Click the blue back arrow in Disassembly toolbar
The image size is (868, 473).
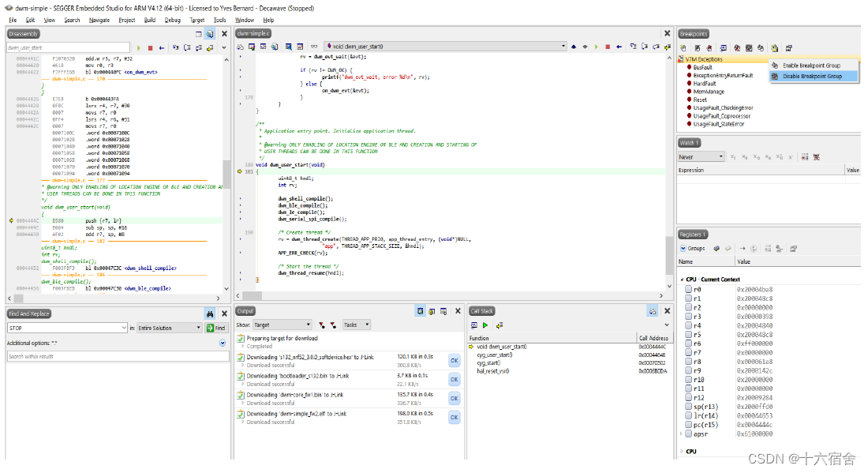click(x=162, y=48)
